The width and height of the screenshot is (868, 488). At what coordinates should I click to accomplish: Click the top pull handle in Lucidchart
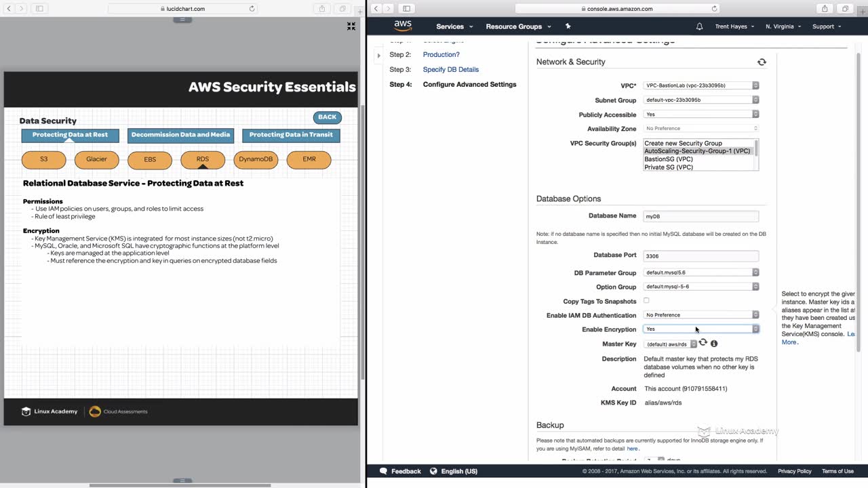(181, 20)
